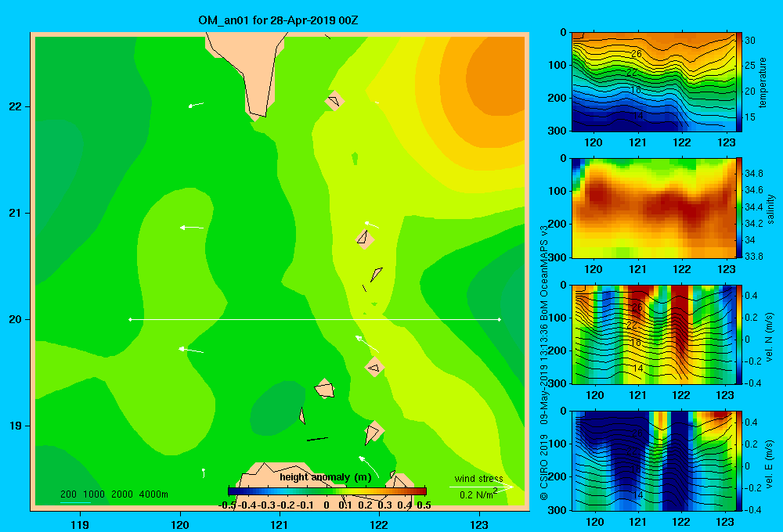
Task: Click the '33.8' salinity colorbar value
Action: click(x=754, y=257)
